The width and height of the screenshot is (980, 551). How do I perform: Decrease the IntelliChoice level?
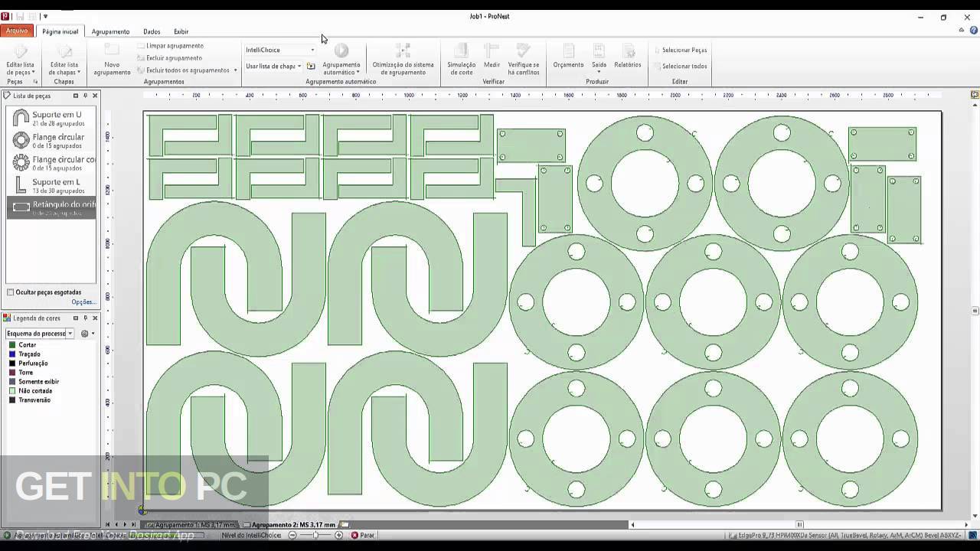click(292, 536)
